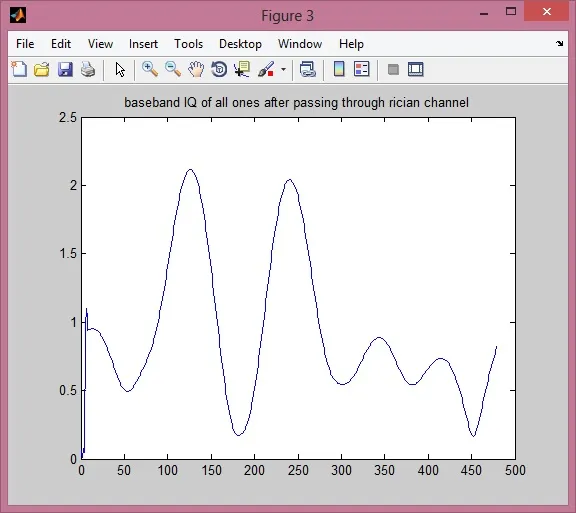The image size is (576, 513).
Task: Close the Figure 3 window
Action: click(547, 11)
